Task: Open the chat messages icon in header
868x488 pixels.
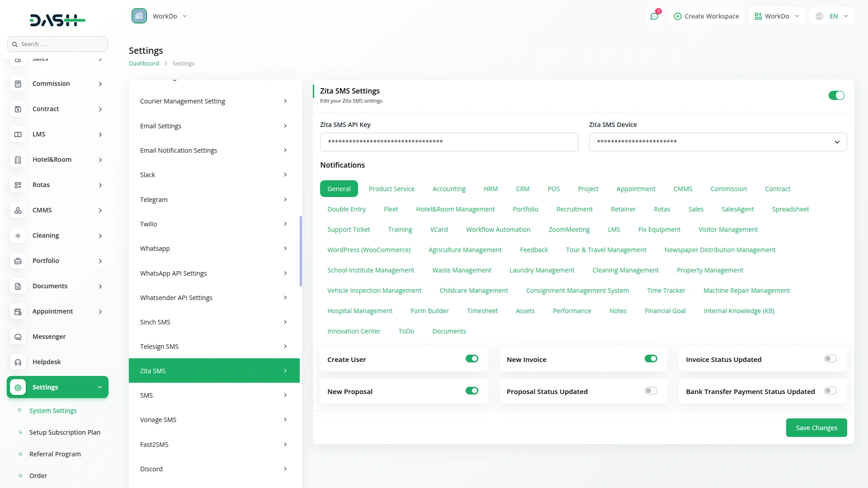Action: [654, 16]
